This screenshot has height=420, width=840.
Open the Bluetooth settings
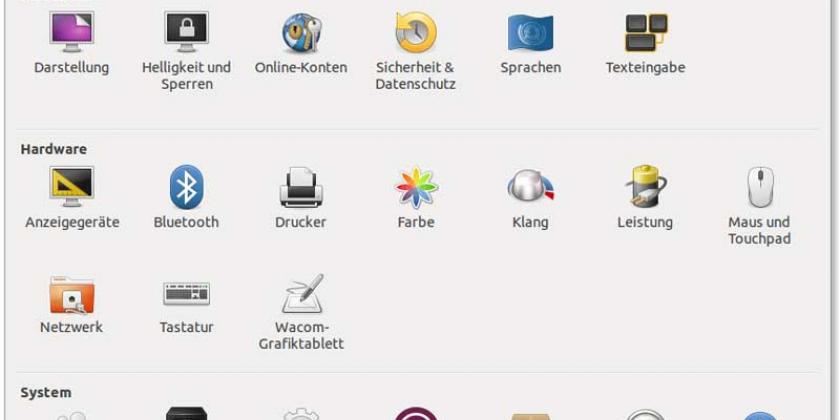click(186, 188)
